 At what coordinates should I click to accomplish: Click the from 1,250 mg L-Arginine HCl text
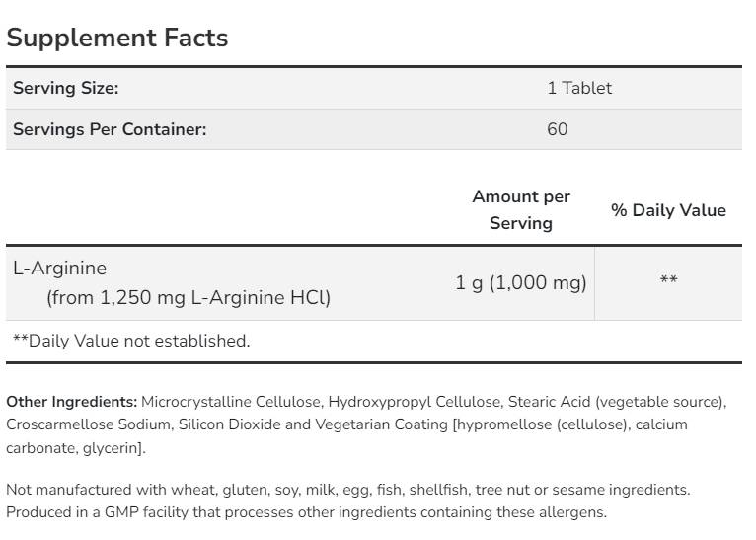189,297
